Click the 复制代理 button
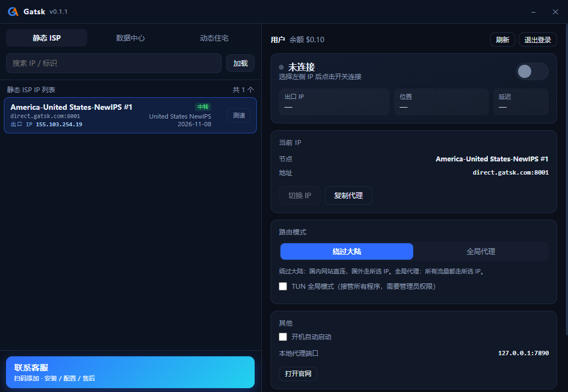This screenshot has height=392, width=568. tap(348, 195)
